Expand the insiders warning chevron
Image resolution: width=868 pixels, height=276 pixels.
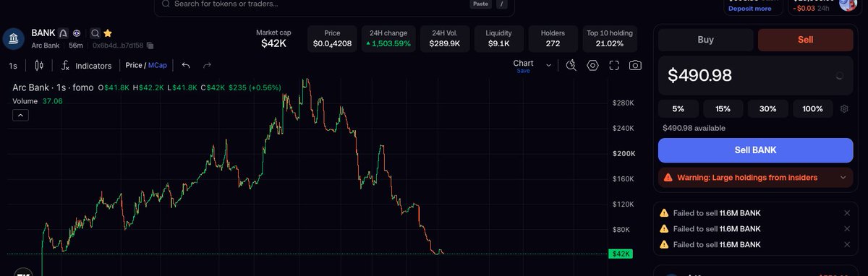click(x=843, y=178)
